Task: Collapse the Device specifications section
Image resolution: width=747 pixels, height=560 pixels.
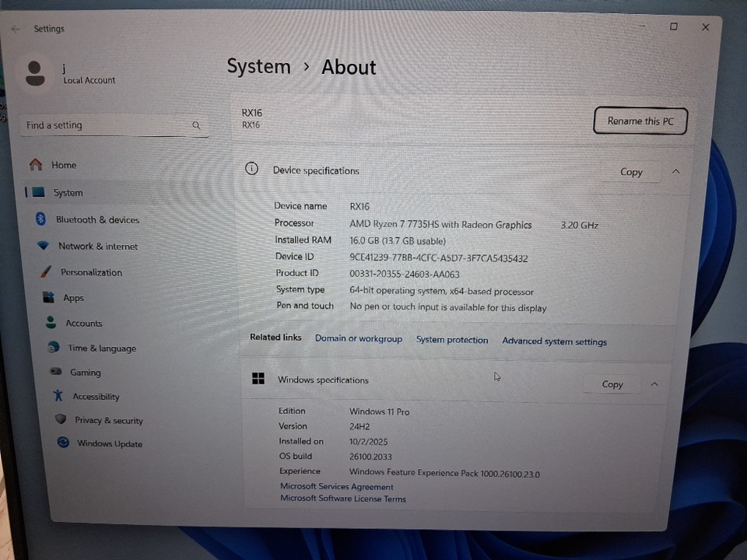Action: (675, 171)
